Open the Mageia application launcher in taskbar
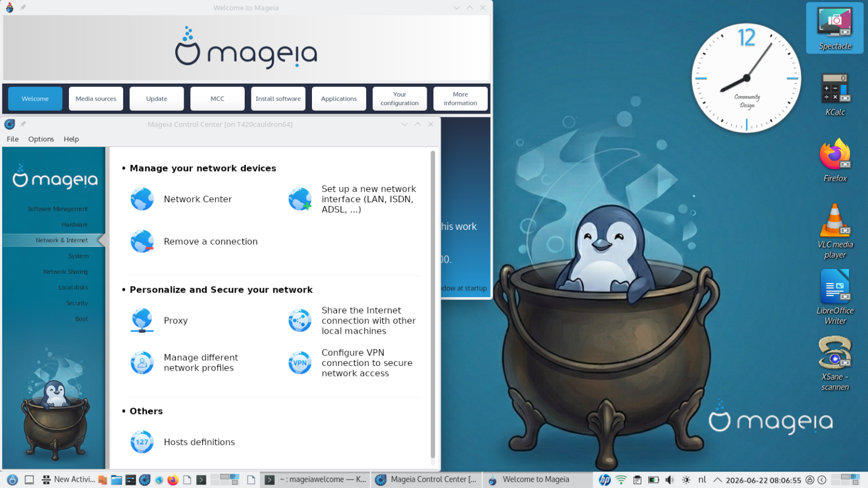868x488 pixels. click(12, 480)
